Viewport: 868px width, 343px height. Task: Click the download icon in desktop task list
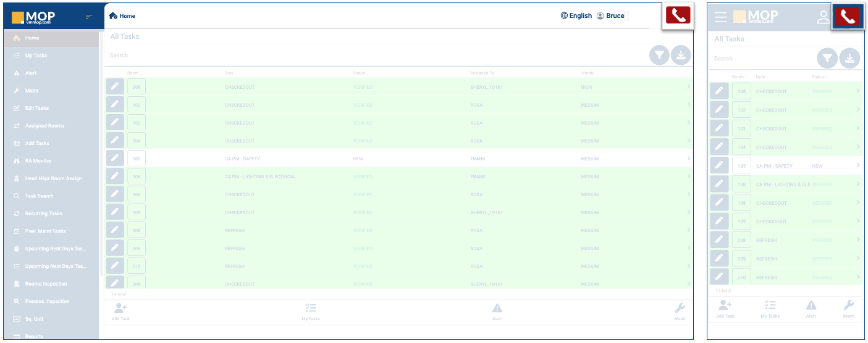pos(680,56)
